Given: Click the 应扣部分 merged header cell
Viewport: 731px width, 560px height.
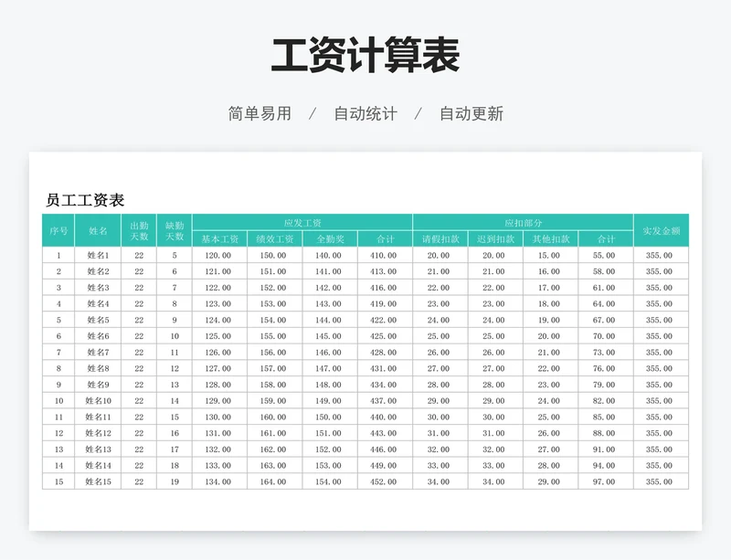Looking at the screenshot, I should point(523,222).
